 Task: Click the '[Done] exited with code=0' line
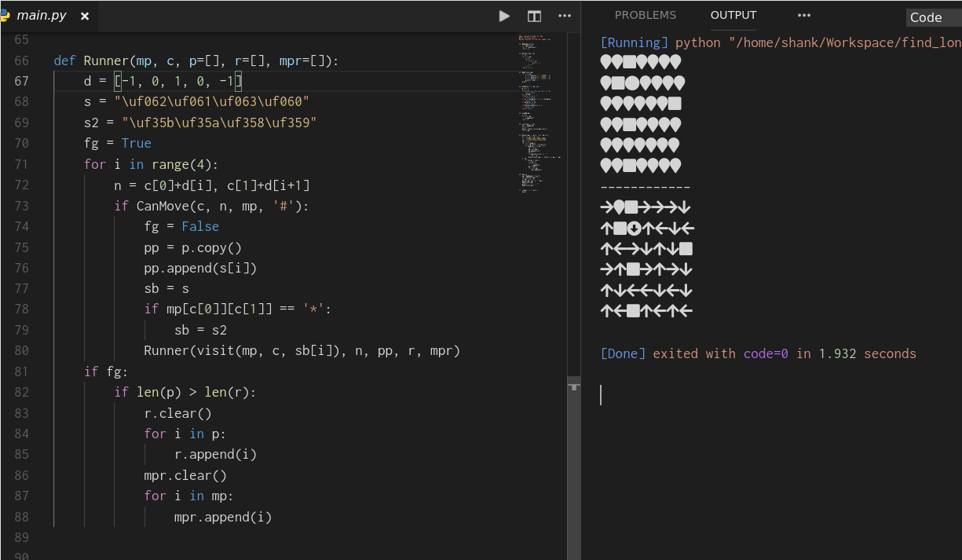758,353
